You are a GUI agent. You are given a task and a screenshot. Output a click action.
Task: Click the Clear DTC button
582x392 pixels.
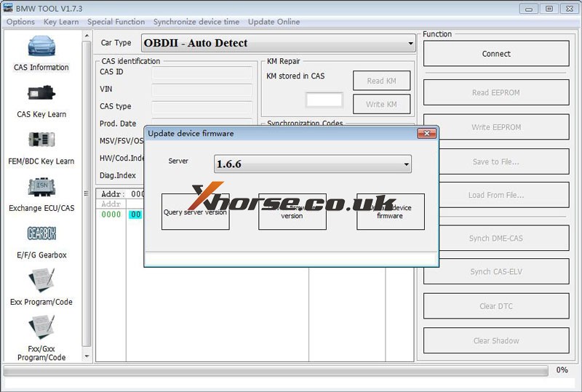[496, 306]
